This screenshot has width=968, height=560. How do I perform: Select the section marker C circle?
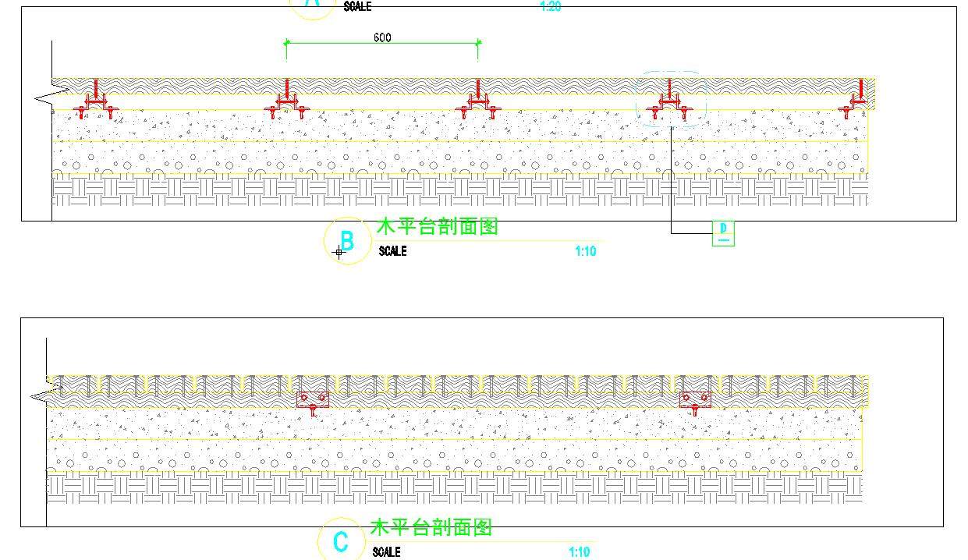click(341, 541)
